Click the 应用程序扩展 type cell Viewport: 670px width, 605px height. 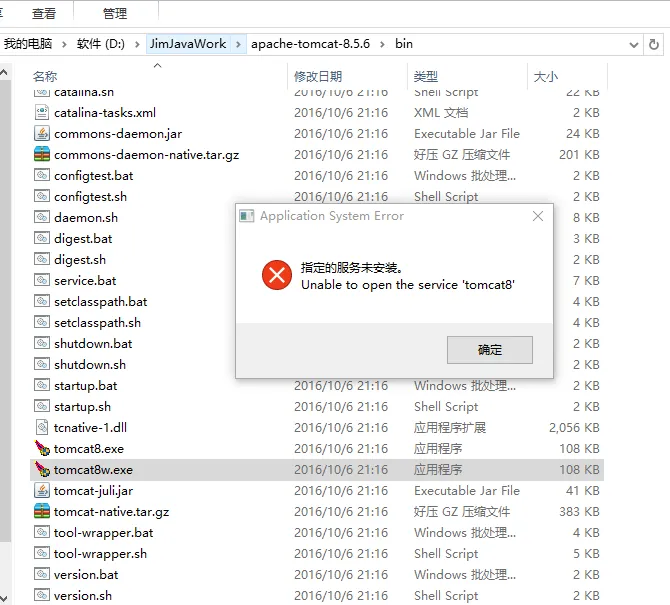450,428
